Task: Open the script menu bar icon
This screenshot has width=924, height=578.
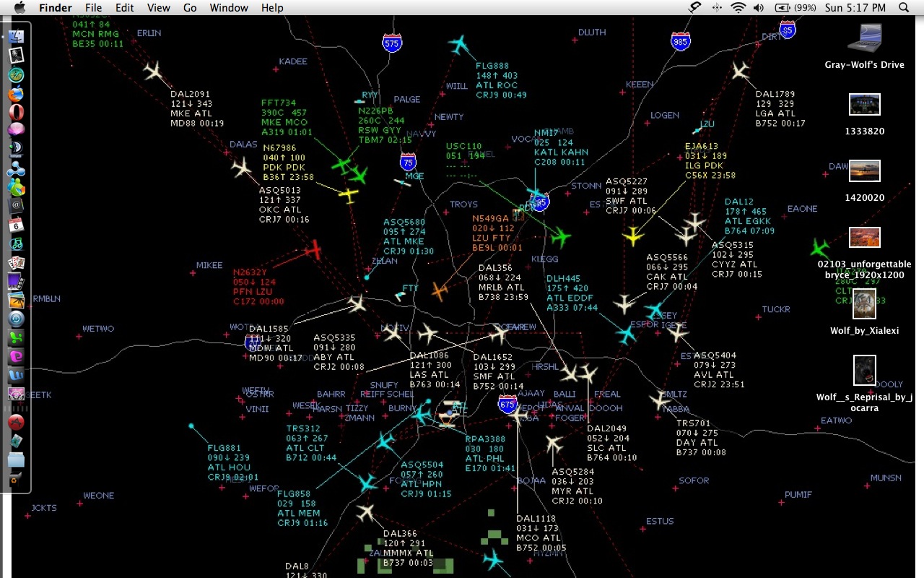Action: [x=695, y=8]
